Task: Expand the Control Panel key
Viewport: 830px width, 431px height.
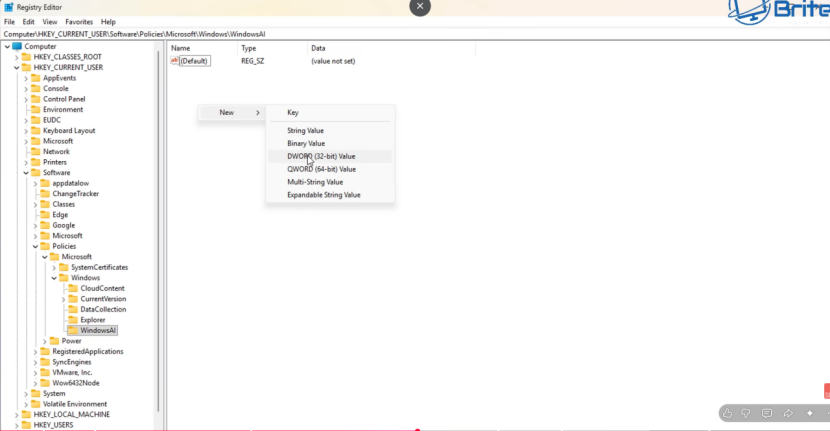Action: click(x=26, y=99)
